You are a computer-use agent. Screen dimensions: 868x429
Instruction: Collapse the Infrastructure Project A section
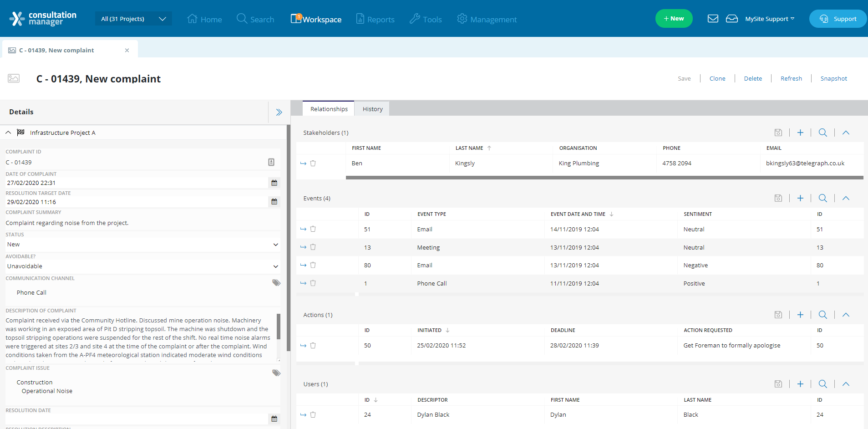click(x=8, y=133)
